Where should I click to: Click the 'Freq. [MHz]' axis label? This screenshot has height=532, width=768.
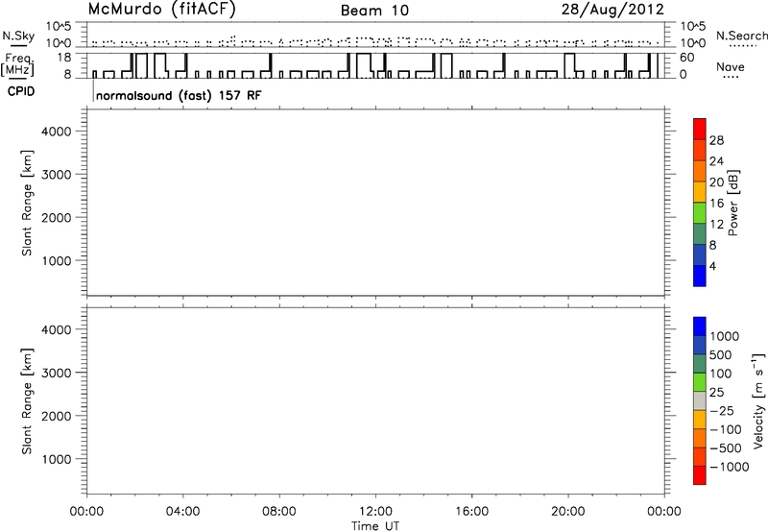point(18,64)
